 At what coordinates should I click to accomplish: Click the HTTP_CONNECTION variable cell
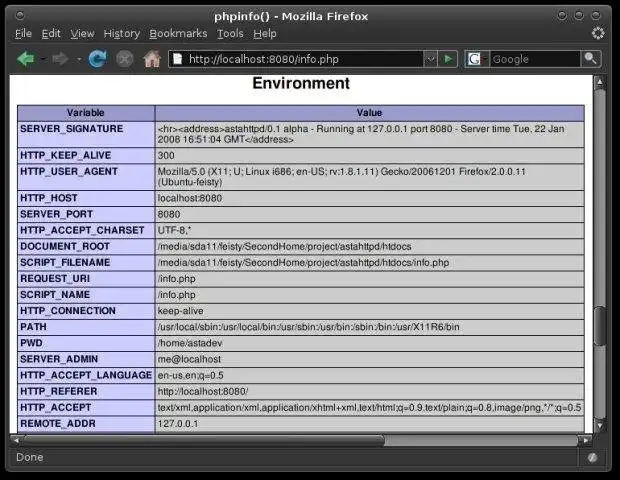point(86,311)
